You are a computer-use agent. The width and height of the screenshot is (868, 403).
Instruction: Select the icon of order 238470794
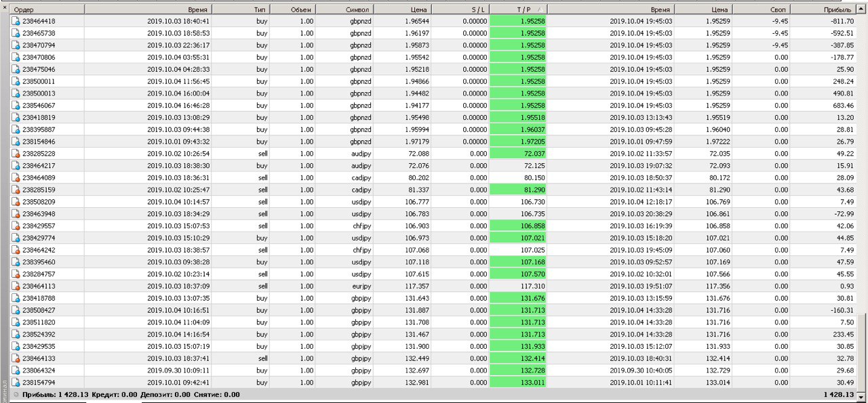(16, 45)
